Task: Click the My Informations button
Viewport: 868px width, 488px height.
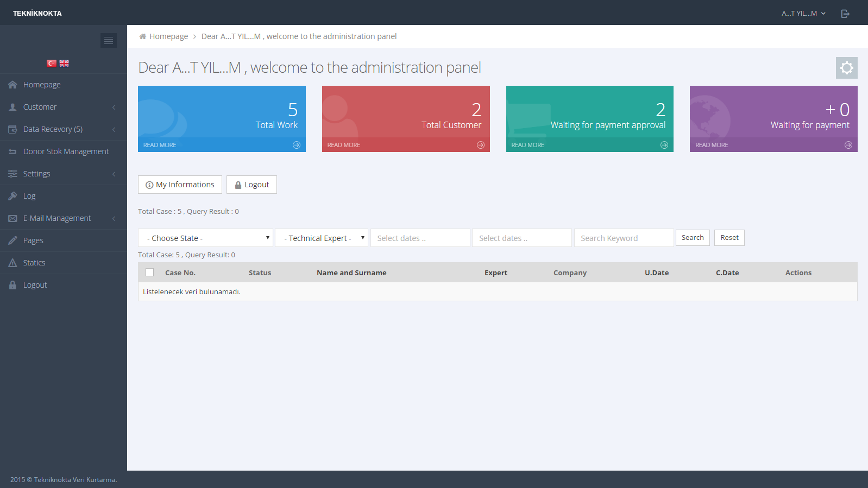Action: pyautogui.click(x=180, y=185)
